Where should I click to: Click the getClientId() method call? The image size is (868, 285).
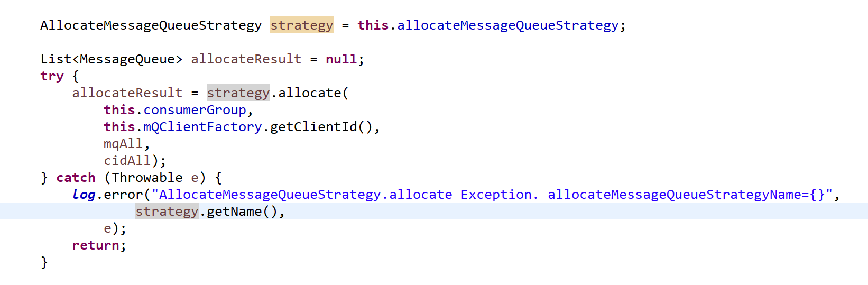tap(321, 127)
